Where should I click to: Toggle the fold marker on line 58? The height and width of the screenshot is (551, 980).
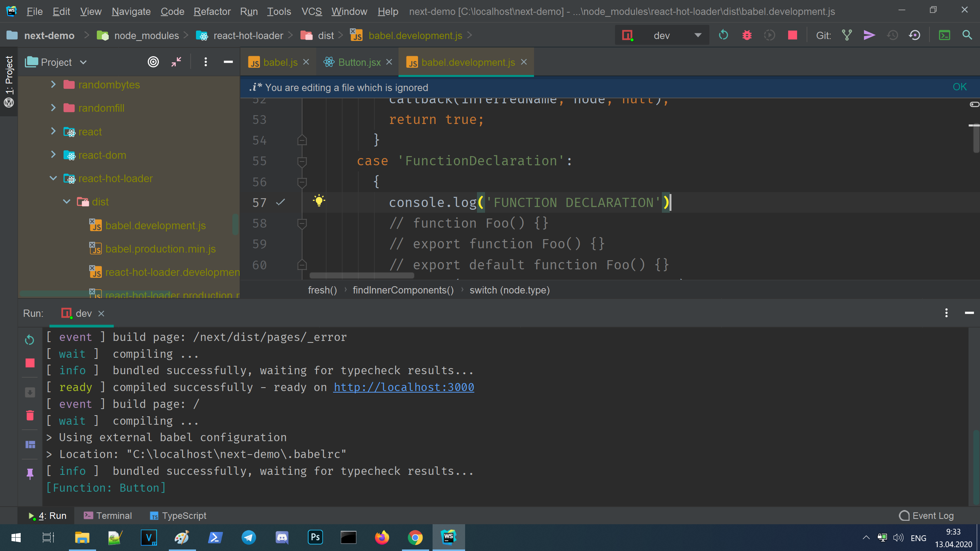302,223
